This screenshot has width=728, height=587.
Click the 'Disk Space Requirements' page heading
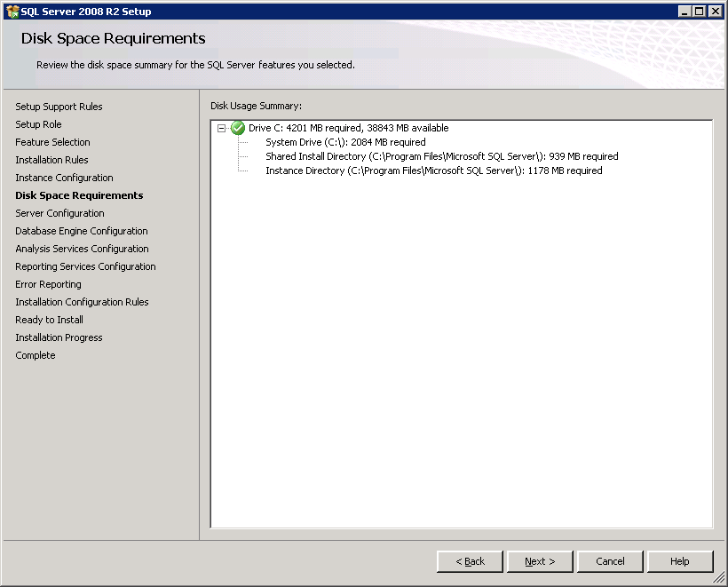114,38
